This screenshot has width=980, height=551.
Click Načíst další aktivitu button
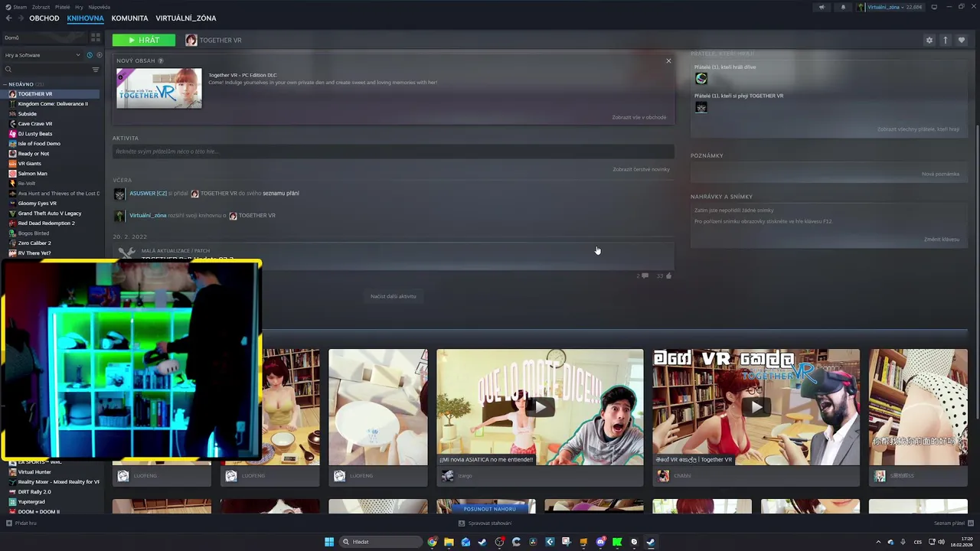click(x=393, y=296)
